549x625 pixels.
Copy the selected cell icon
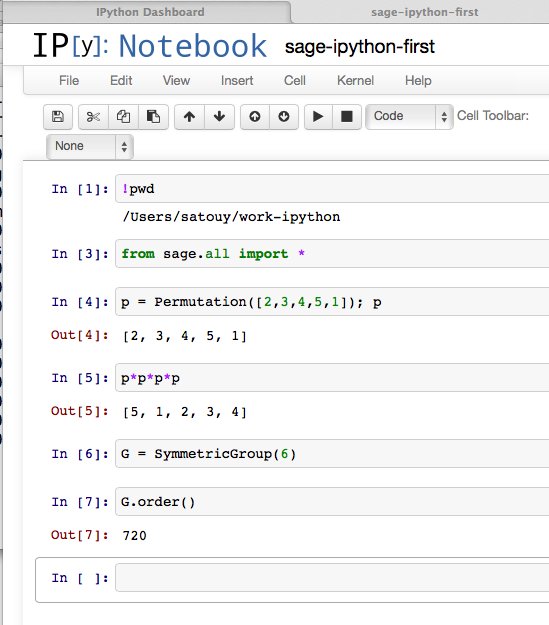pos(124,117)
